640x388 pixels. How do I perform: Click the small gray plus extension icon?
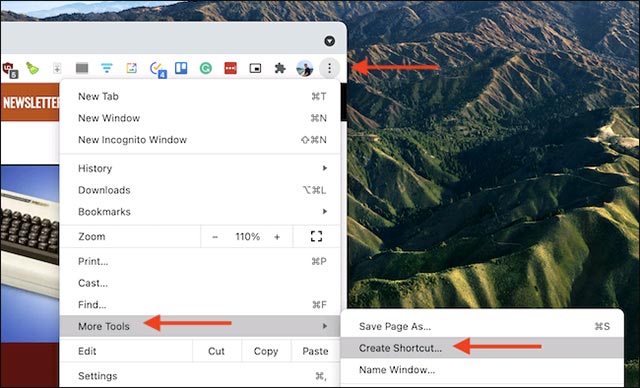pos(57,69)
